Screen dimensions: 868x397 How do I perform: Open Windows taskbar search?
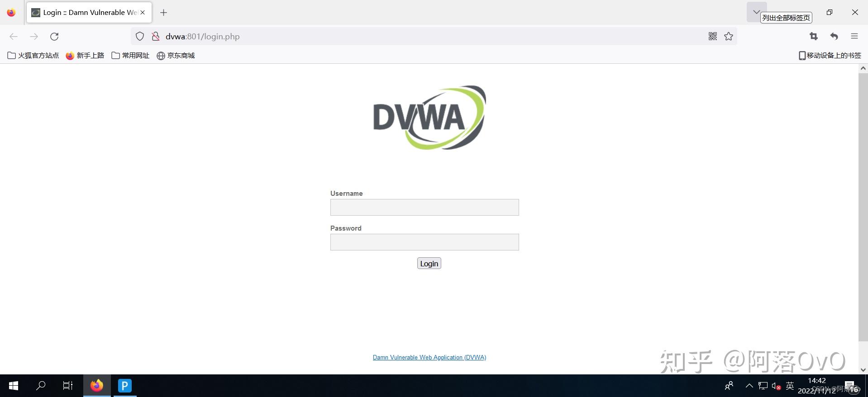[x=41, y=386]
